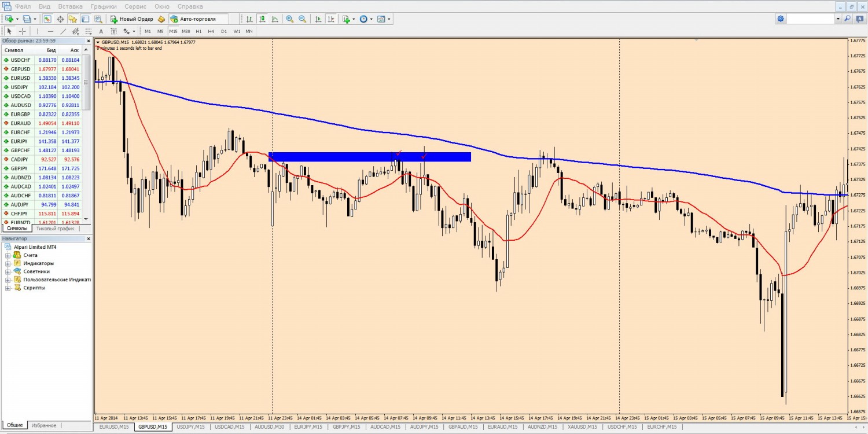Screen dimensions: 868x434
Task: Click the New Chart icon
Action: point(9,19)
